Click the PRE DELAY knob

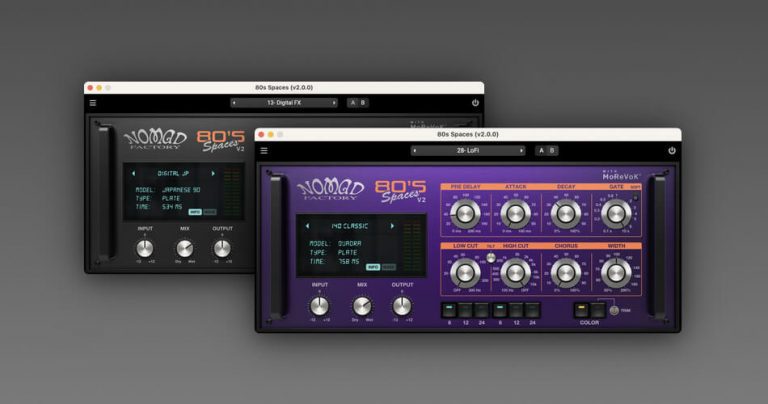tap(465, 214)
